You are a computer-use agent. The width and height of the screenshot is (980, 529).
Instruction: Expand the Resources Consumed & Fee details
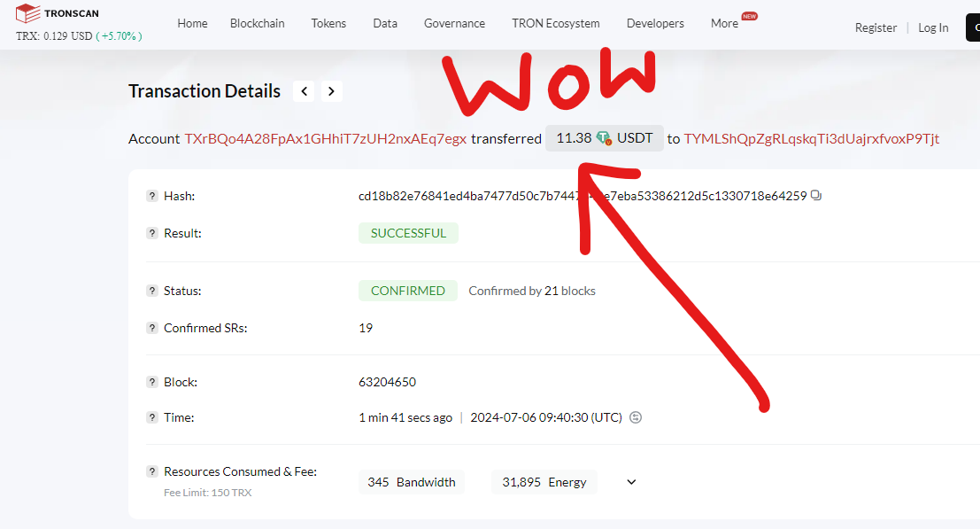[631, 482]
